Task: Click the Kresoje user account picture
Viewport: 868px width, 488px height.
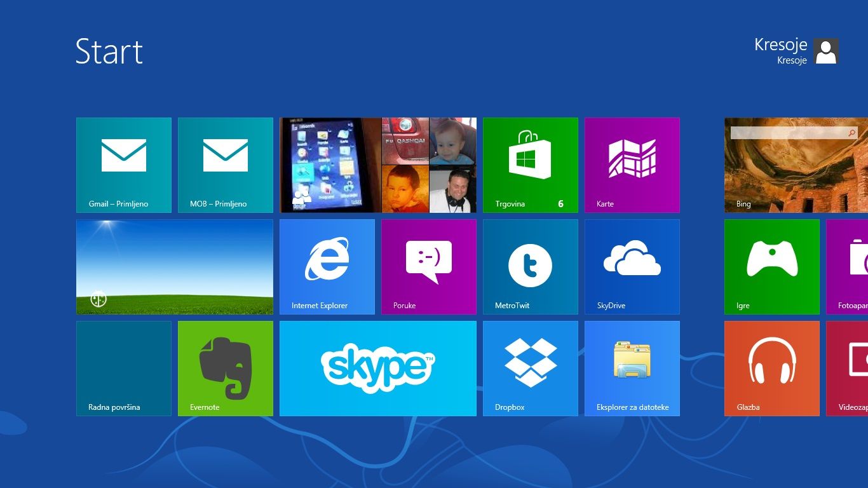Action: pyautogui.click(x=826, y=51)
